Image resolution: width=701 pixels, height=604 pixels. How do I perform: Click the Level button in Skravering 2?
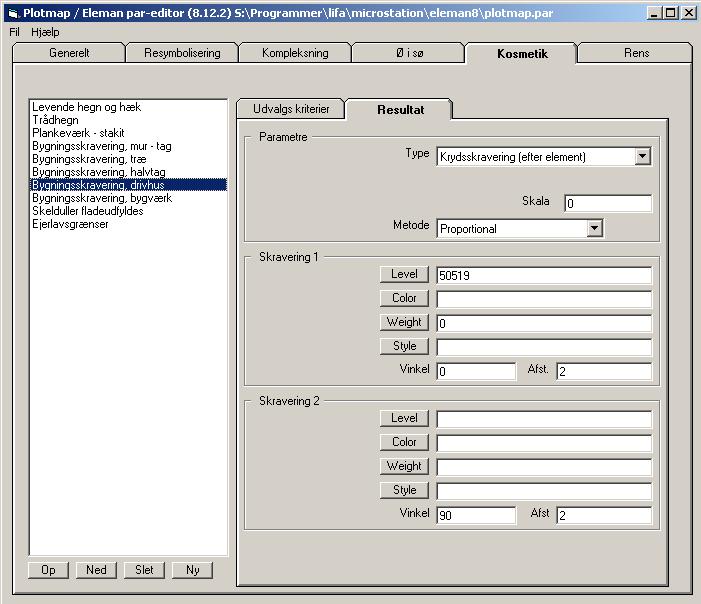(404, 418)
